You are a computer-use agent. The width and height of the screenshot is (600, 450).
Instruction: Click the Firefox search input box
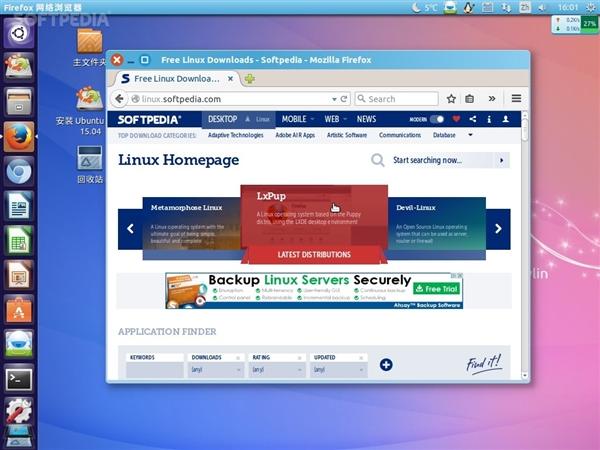click(400, 99)
